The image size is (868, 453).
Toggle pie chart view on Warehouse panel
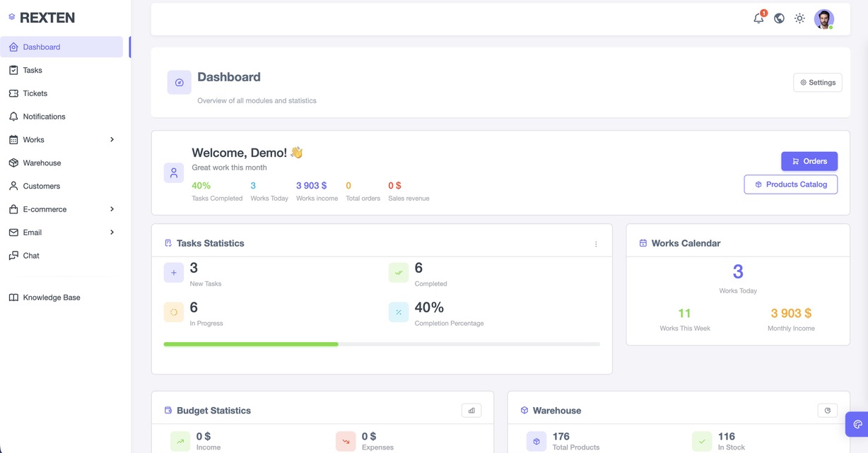[x=827, y=410]
